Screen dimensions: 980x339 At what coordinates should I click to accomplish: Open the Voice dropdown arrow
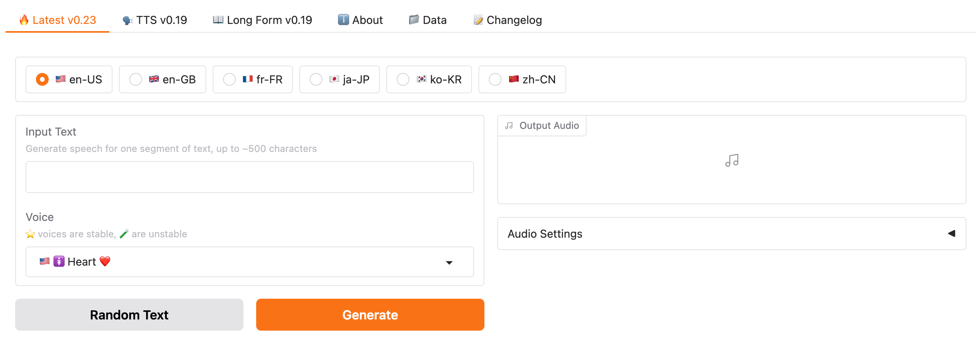tap(449, 262)
